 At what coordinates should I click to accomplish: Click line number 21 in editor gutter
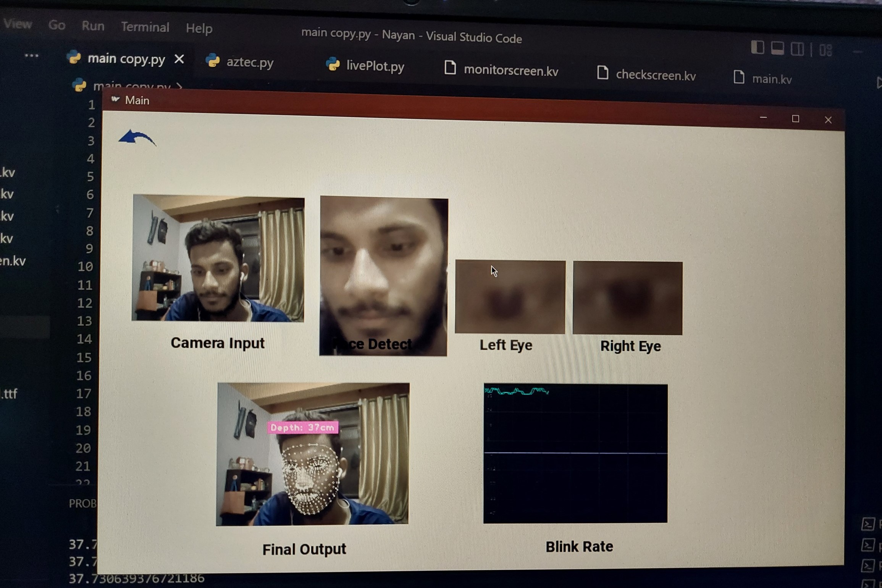tap(83, 466)
